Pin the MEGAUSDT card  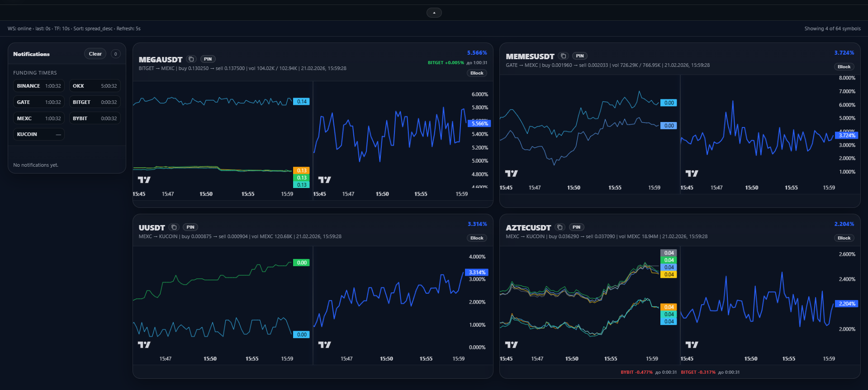tap(208, 59)
